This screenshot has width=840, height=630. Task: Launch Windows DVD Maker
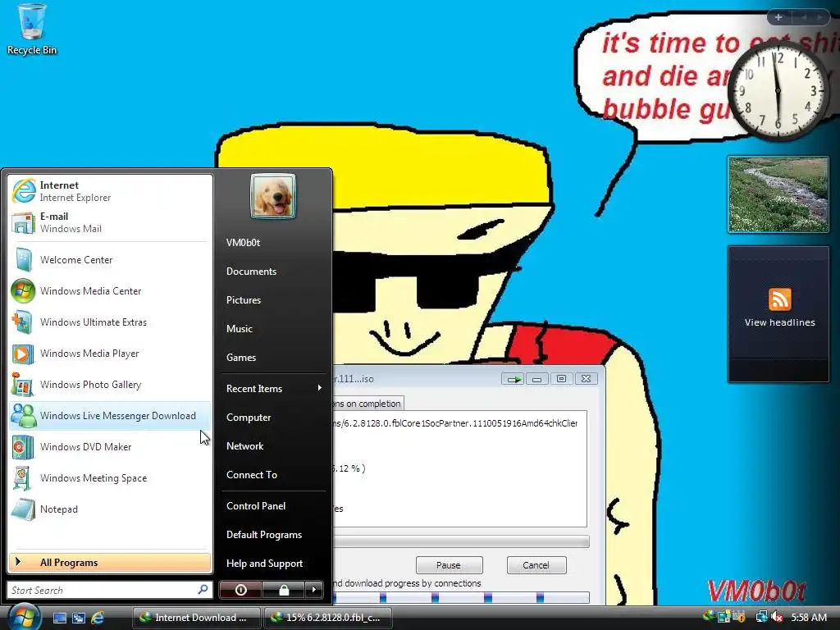[x=110, y=447]
